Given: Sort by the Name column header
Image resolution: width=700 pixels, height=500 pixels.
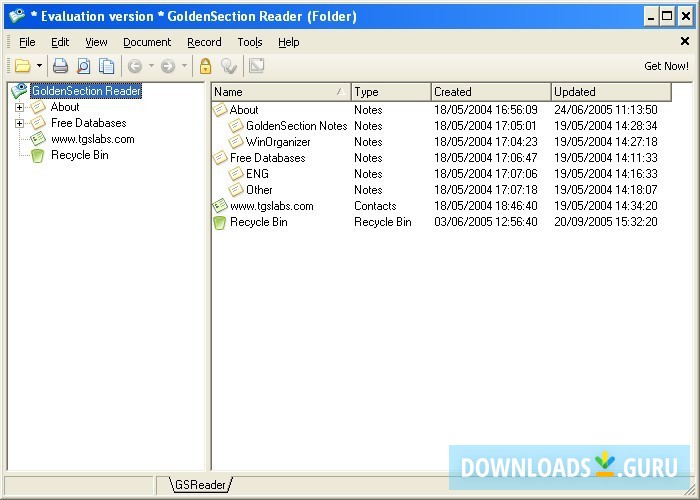Looking at the screenshot, I should point(281,92).
